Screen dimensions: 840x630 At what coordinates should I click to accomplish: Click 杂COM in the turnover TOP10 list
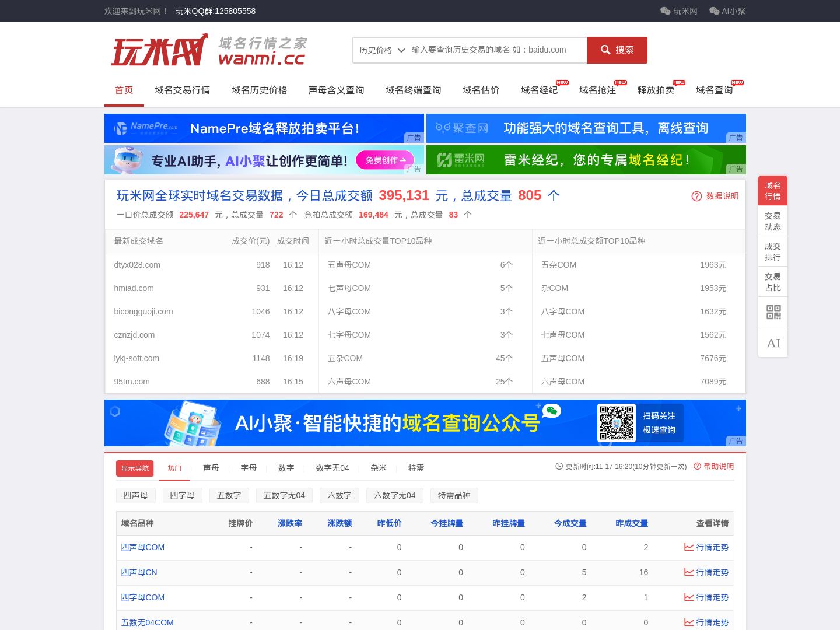tap(555, 288)
